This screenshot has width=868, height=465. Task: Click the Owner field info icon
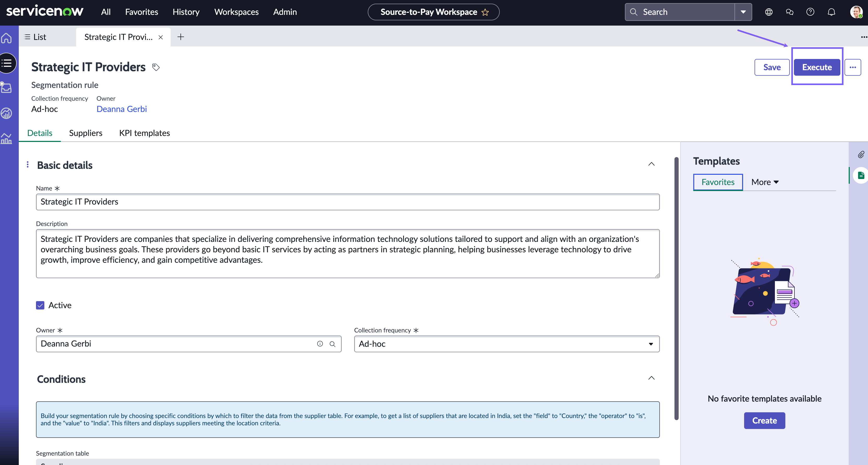click(x=320, y=344)
